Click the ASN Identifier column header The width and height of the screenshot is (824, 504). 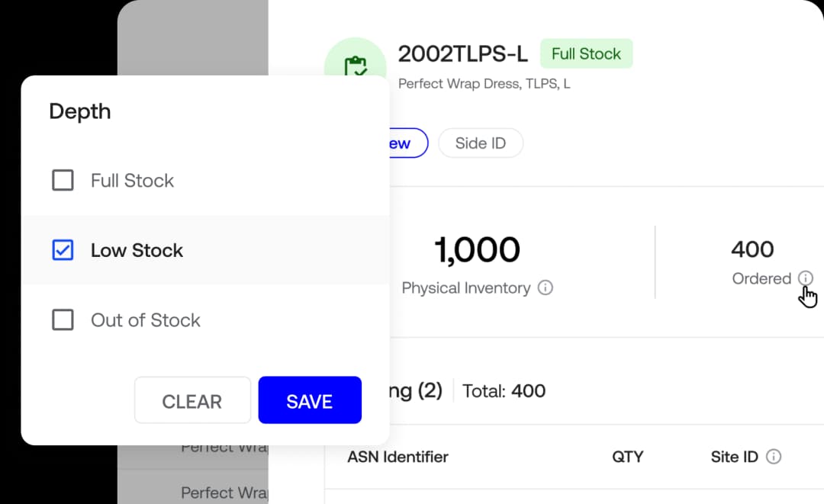click(x=398, y=457)
